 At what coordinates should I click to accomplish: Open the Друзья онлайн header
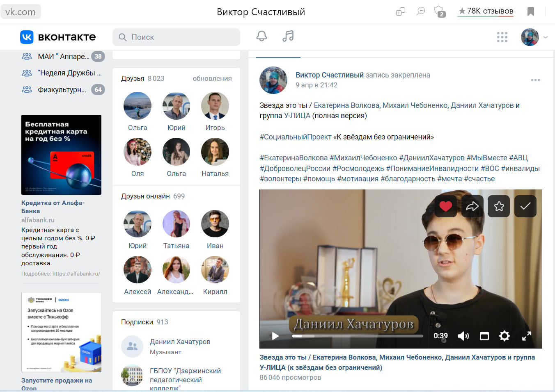[153, 196]
